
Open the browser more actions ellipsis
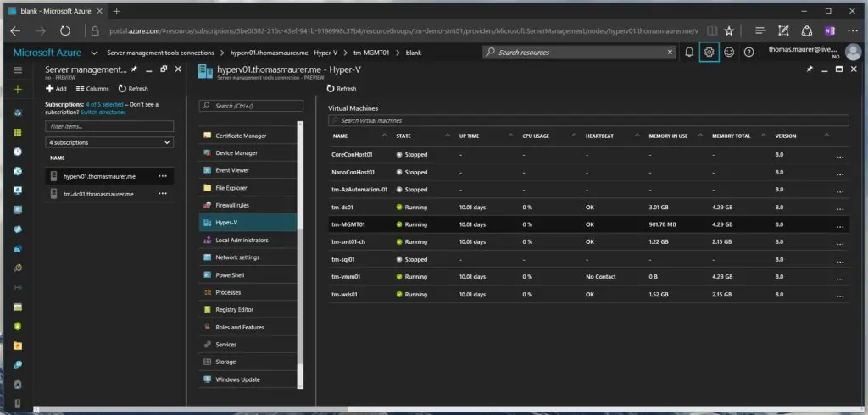point(851,31)
